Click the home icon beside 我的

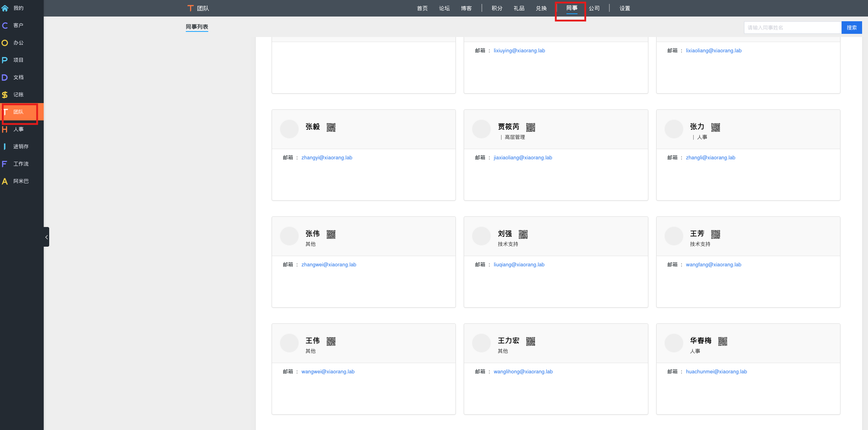(5, 8)
